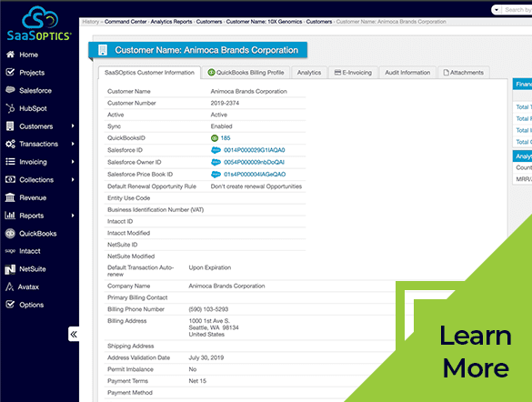Open the search type dropdown arrow
The height and width of the screenshot is (402, 532).
[497, 10]
